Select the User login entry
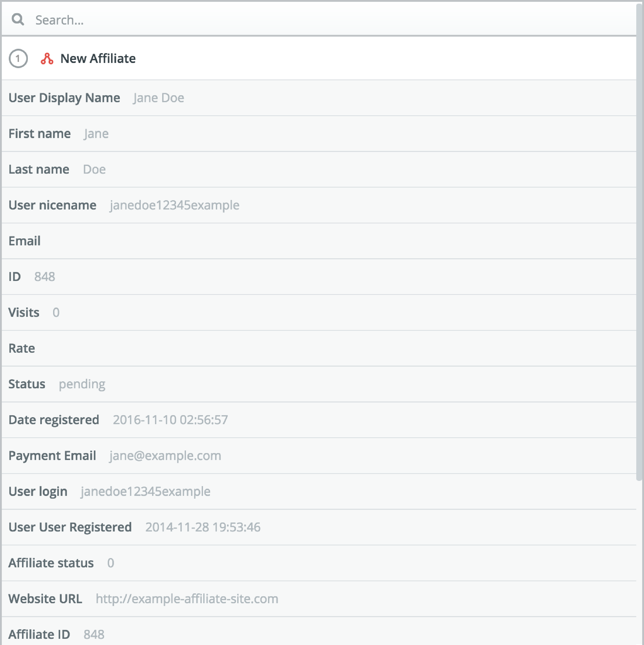 (319, 491)
